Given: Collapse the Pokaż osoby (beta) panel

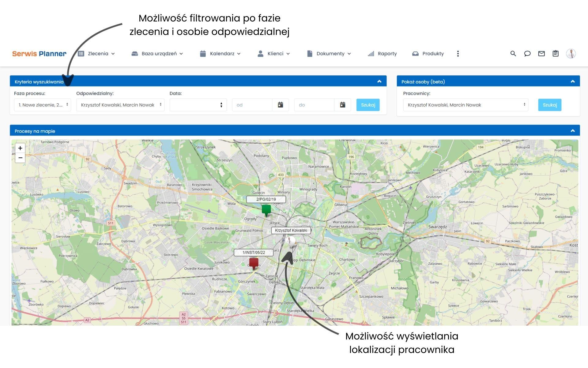Looking at the screenshot, I should 573,82.
